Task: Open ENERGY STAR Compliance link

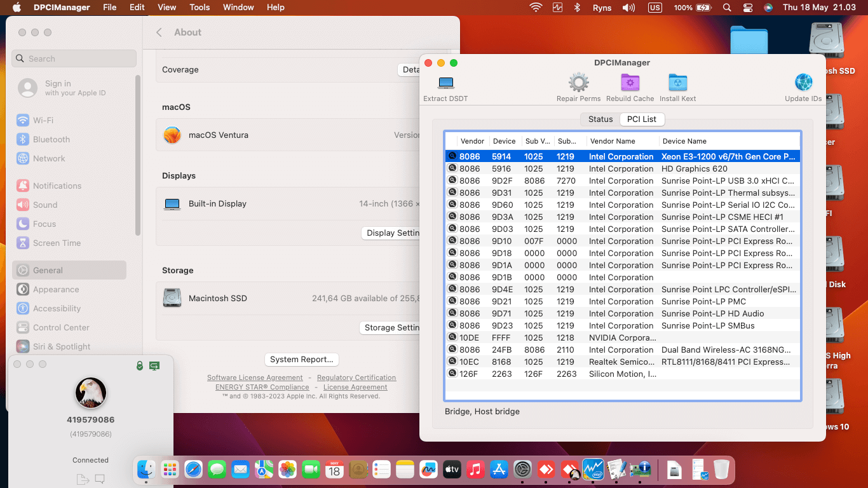Action: 262,387
